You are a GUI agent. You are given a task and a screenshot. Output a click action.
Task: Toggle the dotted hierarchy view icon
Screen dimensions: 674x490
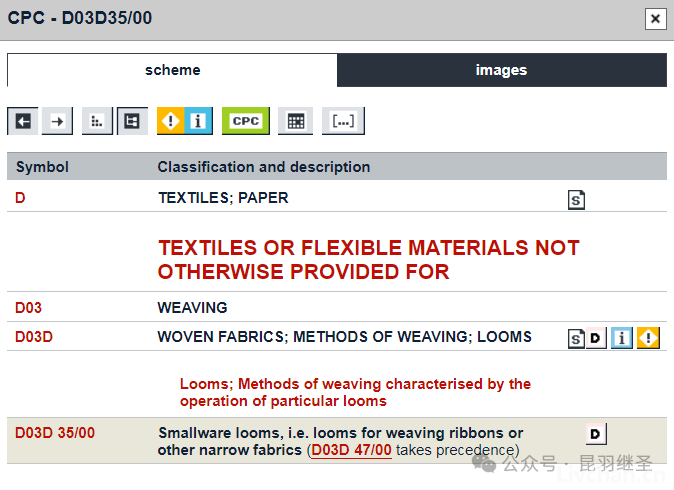[97, 121]
